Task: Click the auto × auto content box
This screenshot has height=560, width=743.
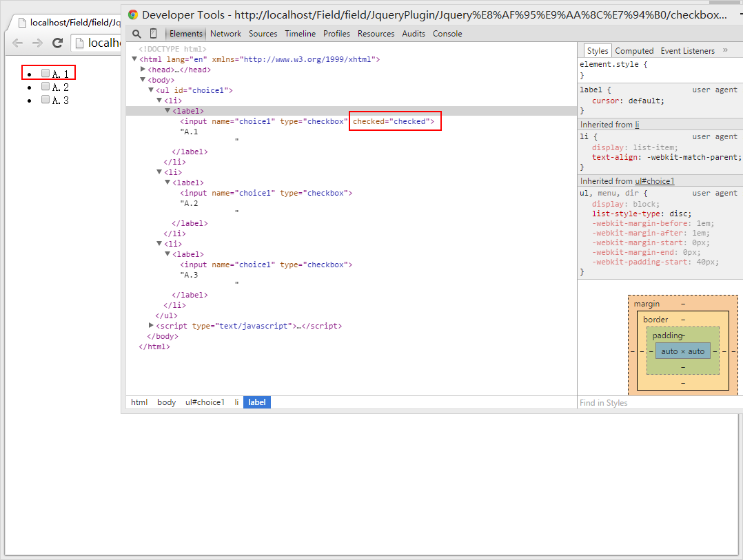Action: point(683,351)
